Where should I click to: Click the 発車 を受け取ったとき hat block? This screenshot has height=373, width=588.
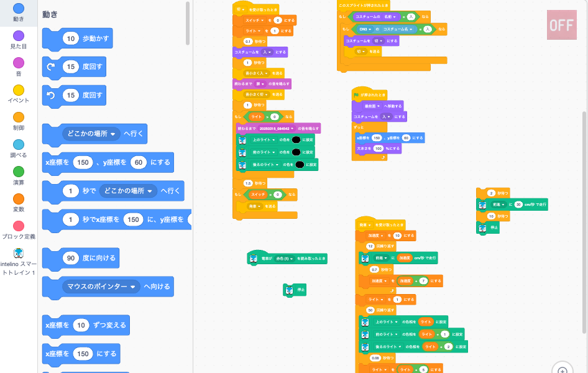click(380, 224)
